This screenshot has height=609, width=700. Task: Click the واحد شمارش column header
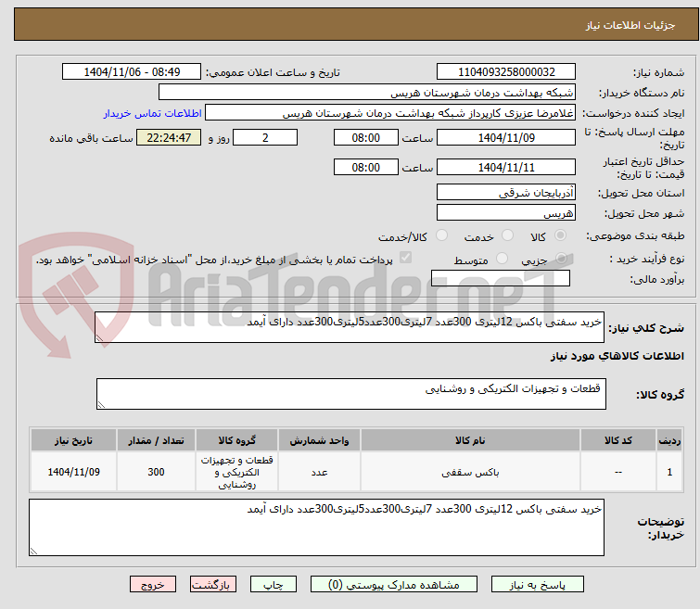pyautogui.click(x=319, y=440)
